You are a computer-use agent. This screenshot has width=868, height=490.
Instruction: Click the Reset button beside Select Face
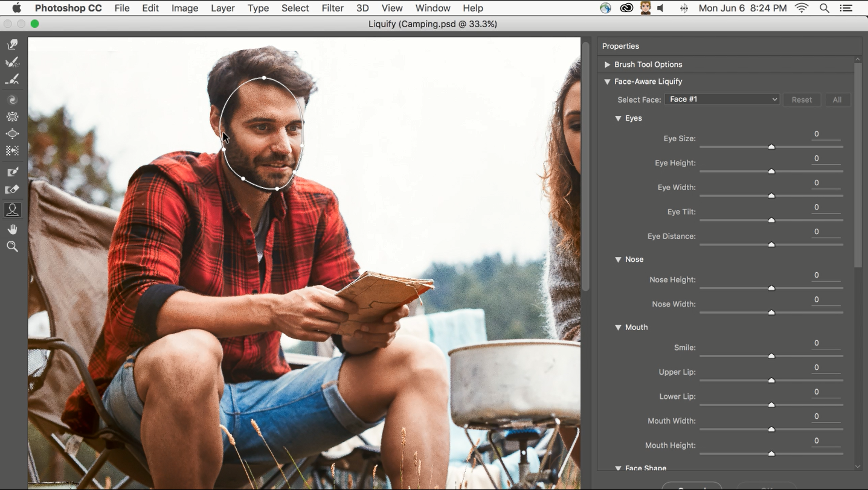(x=802, y=100)
